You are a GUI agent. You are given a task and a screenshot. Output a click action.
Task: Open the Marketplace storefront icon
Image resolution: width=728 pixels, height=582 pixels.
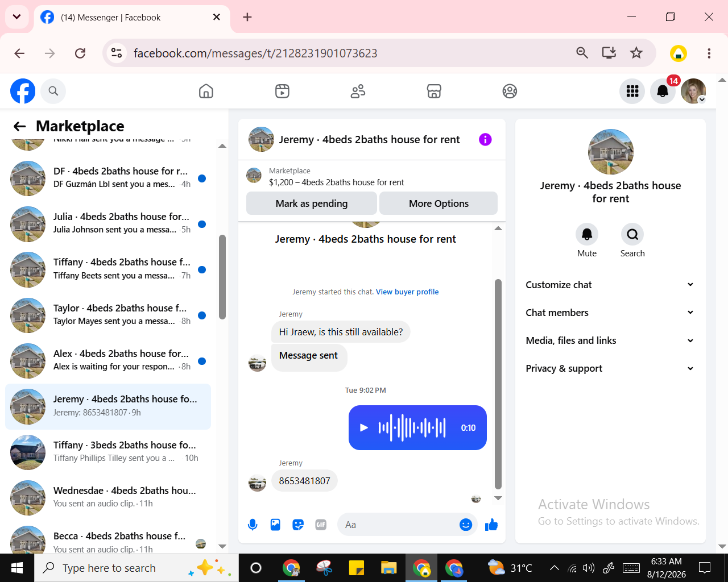pos(434,91)
